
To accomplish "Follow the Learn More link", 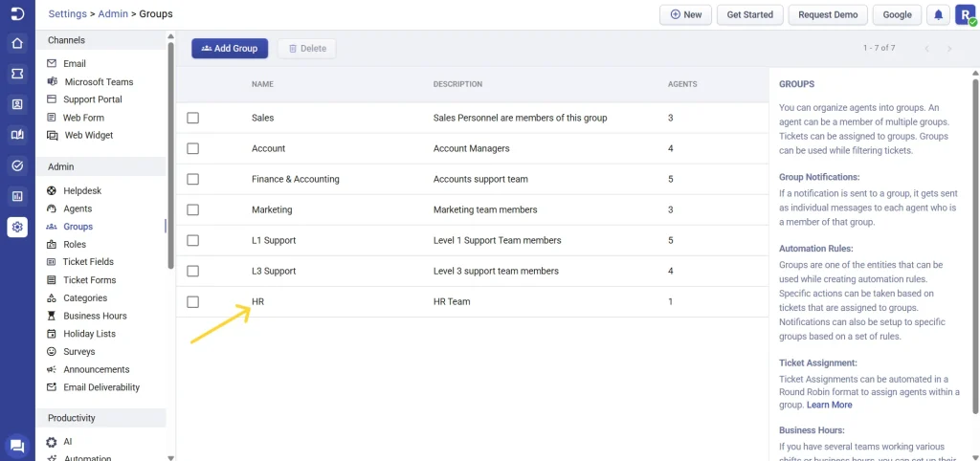I will [x=829, y=405].
